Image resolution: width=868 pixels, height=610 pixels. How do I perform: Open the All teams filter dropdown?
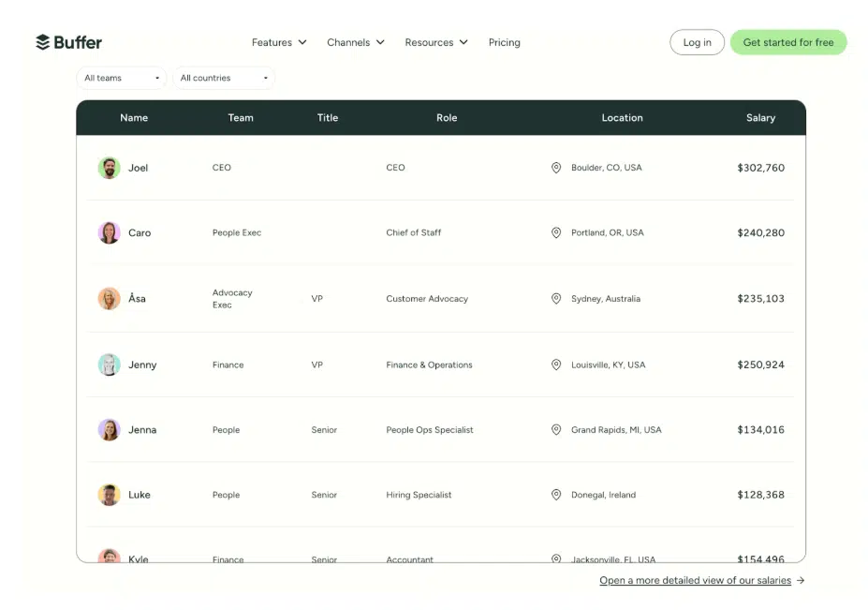(x=122, y=78)
